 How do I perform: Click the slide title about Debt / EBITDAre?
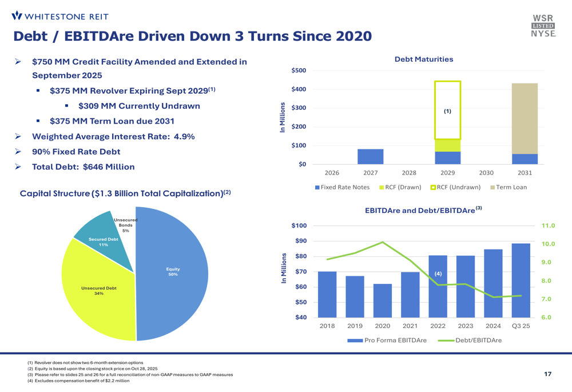(192, 36)
